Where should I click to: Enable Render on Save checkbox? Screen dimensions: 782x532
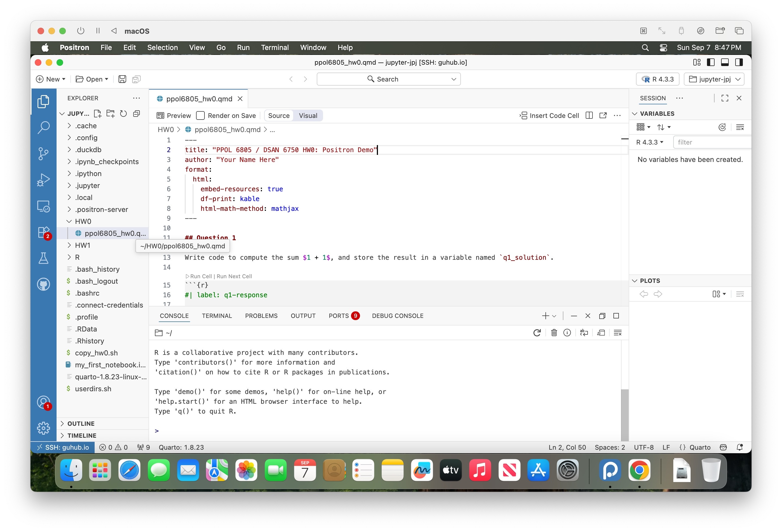click(x=201, y=115)
